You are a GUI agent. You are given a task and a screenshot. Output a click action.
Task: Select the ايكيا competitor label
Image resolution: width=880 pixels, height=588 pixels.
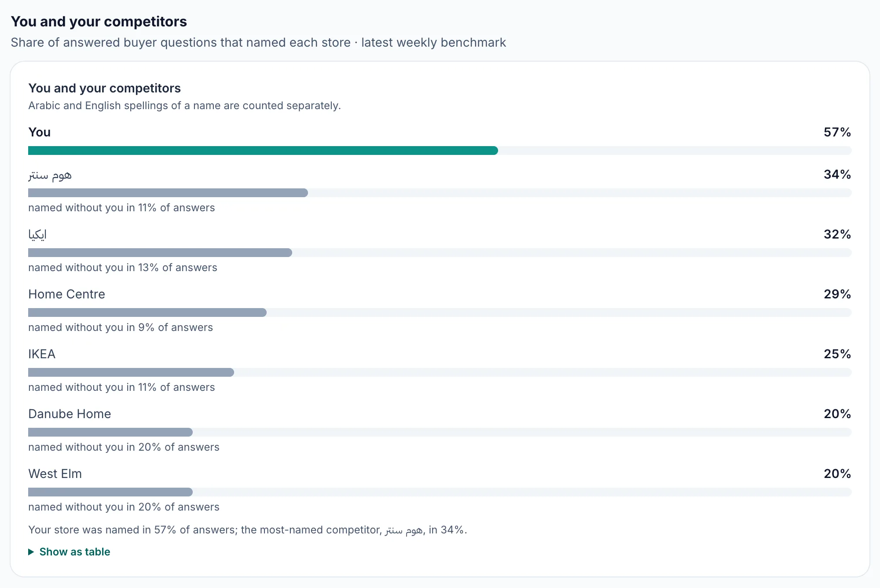[x=37, y=235]
